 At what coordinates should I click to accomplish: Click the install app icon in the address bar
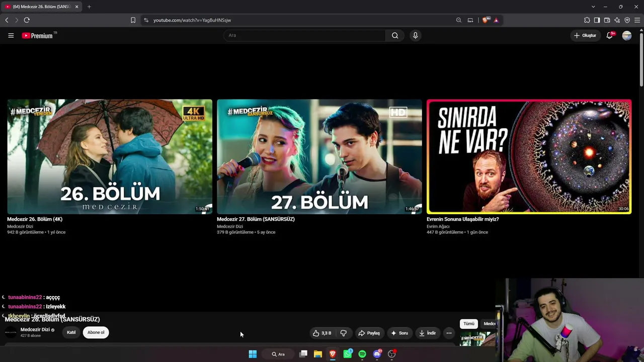point(470,20)
